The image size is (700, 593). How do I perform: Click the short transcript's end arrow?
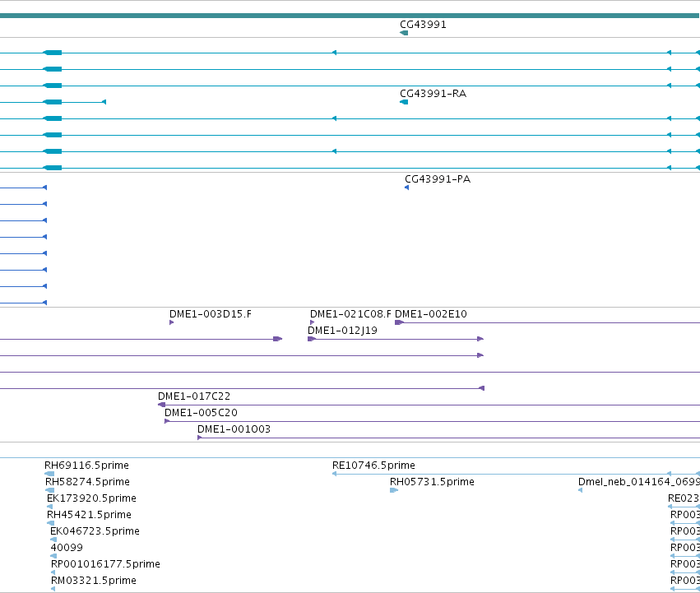click(104, 102)
